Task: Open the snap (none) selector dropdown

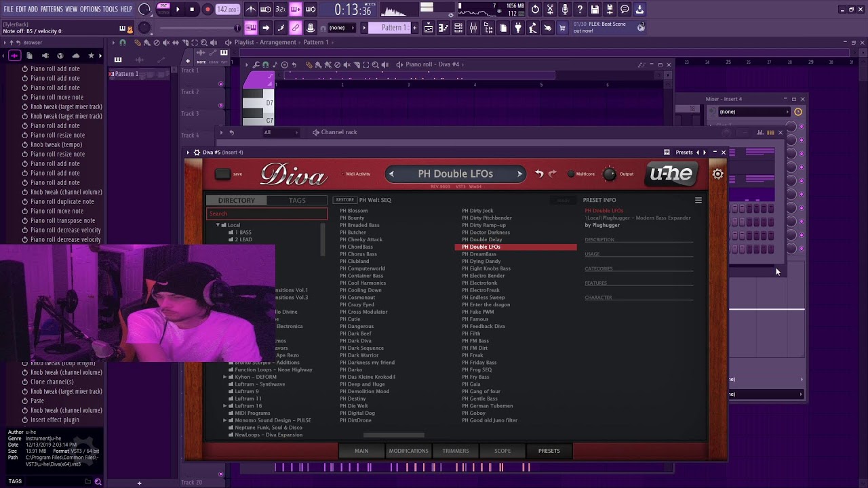Action: pyautogui.click(x=342, y=28)
